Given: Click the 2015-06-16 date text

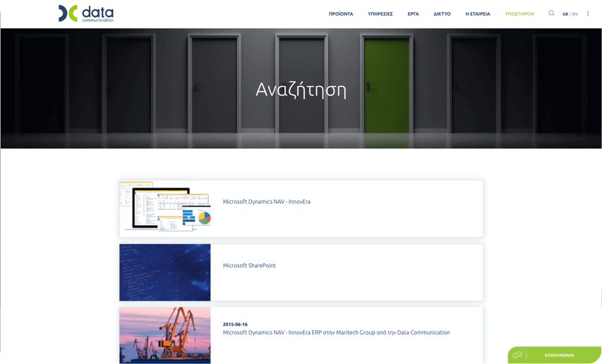Looking at the screenshot, I should (x=235, y=324).
